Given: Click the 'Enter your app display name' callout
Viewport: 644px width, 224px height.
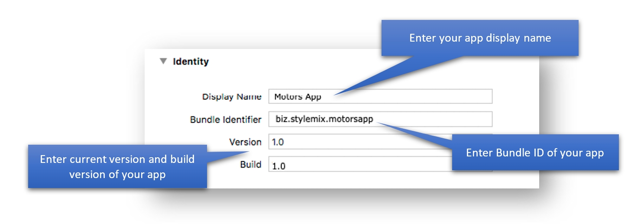Looking at the screenshot, I should [x=479, y=38].
